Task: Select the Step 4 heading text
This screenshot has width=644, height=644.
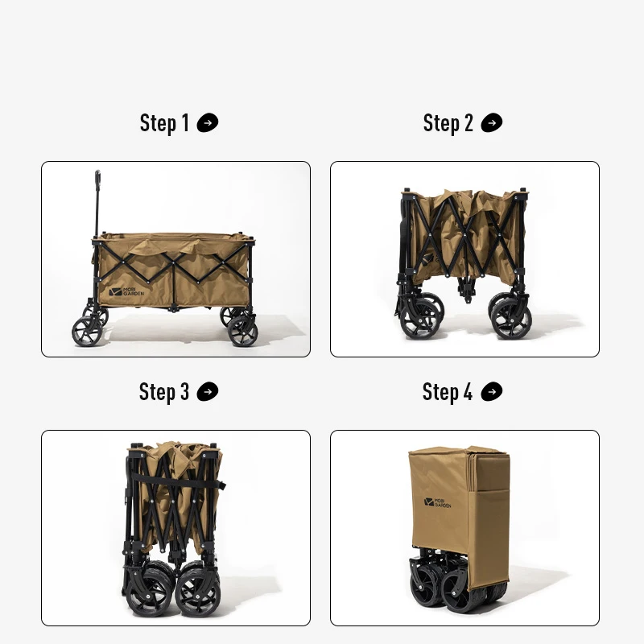Action: pos(448,391)
